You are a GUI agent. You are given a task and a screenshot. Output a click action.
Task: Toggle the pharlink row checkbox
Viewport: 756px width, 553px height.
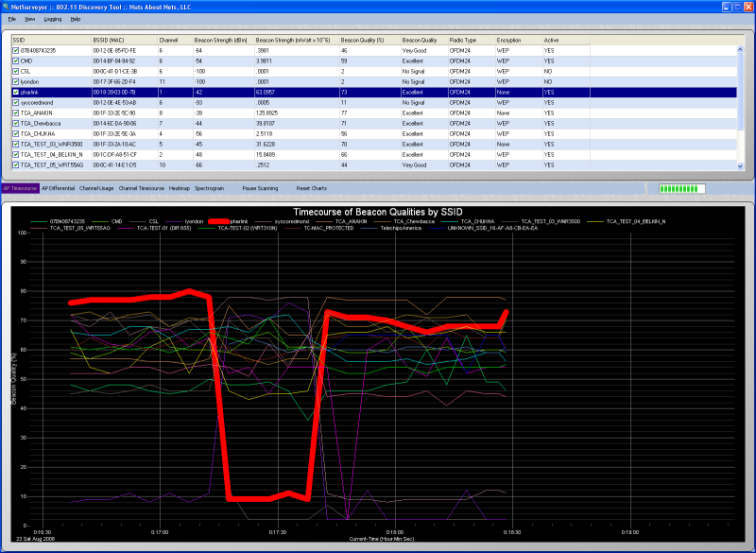click(x=16, y=92)
